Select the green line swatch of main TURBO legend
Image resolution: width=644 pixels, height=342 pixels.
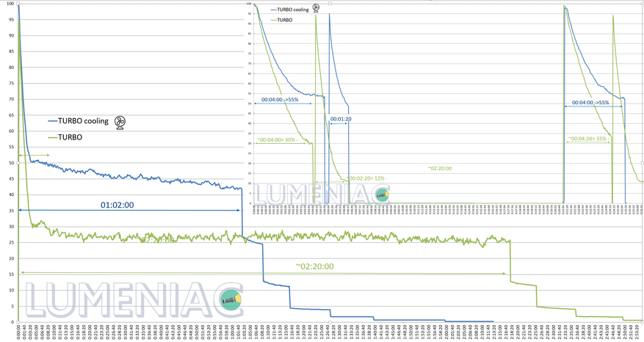(x=52, y=137)
